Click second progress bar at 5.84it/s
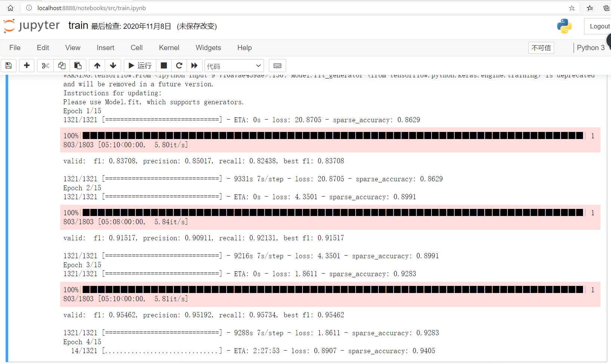 click(330, 217)
